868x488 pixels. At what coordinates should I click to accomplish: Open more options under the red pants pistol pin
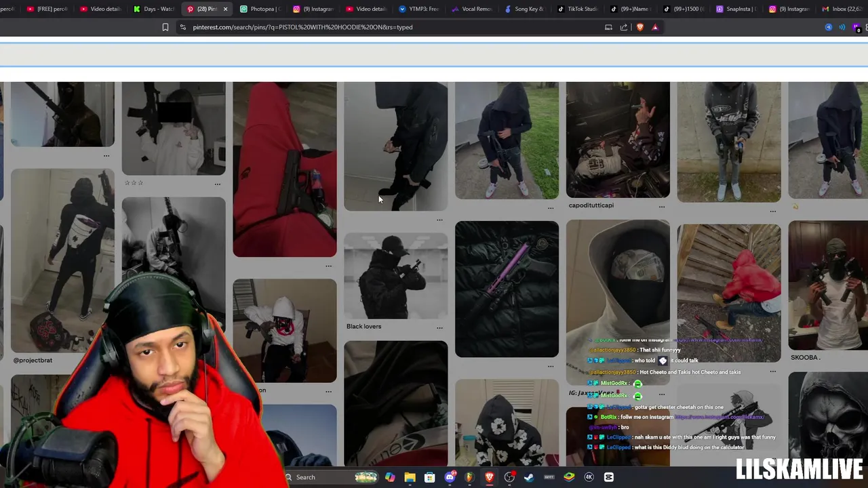click(x=328, y=266)
